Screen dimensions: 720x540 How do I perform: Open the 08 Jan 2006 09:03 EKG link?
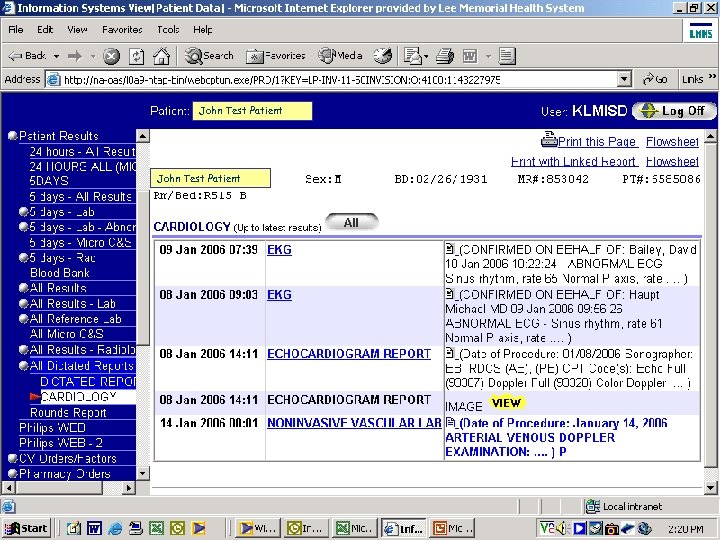pos(279,295)
